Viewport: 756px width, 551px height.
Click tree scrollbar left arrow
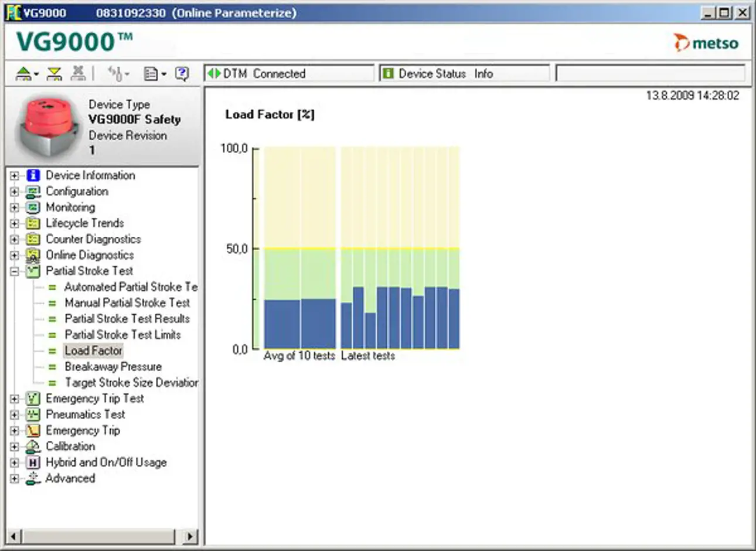[x=14, y=536]
